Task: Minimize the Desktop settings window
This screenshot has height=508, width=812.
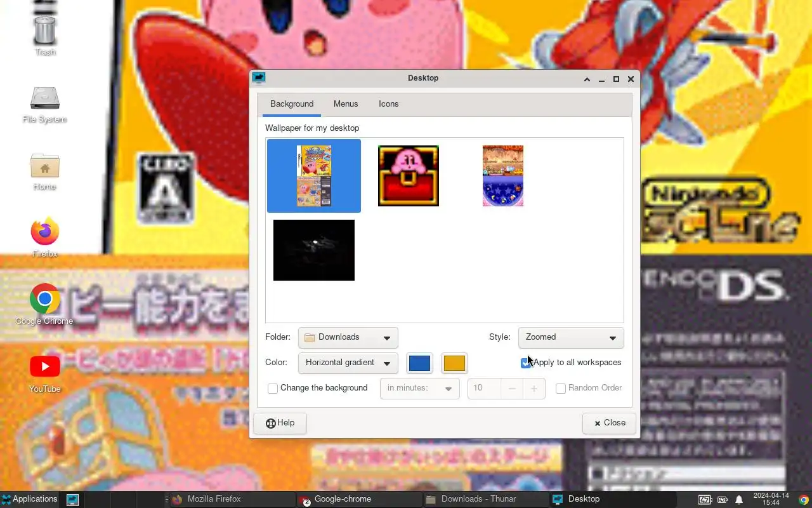Action: point(601,79)
